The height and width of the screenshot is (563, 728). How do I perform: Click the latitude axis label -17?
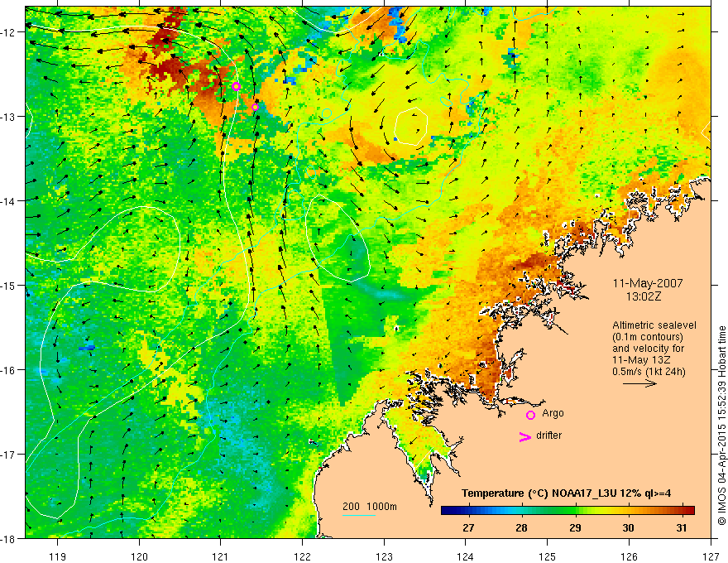coord(9,455)
